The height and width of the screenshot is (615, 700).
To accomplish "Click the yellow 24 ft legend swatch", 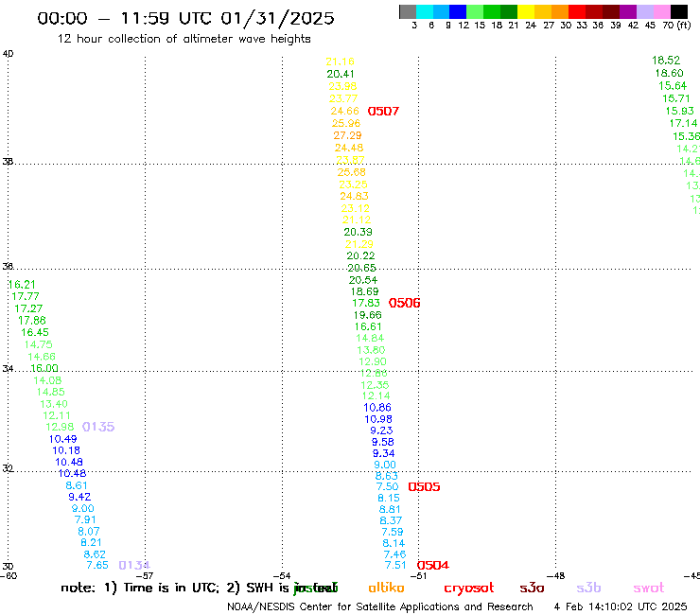I will [526, 12].
